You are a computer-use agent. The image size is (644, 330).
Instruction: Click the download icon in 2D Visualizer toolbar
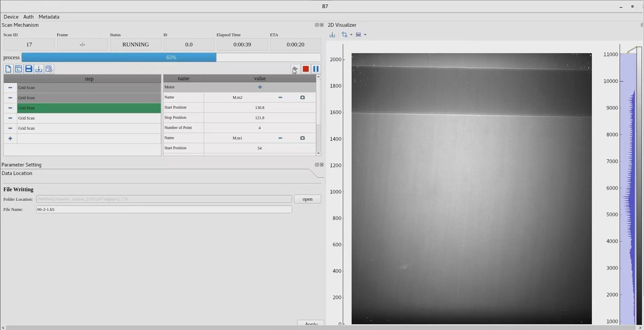(332, 35)
